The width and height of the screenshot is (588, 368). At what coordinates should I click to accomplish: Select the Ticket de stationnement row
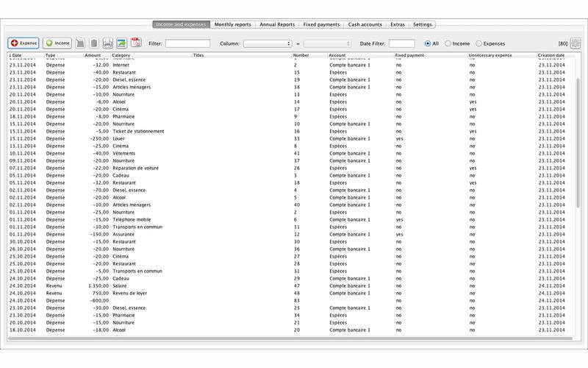click(291, 132)
